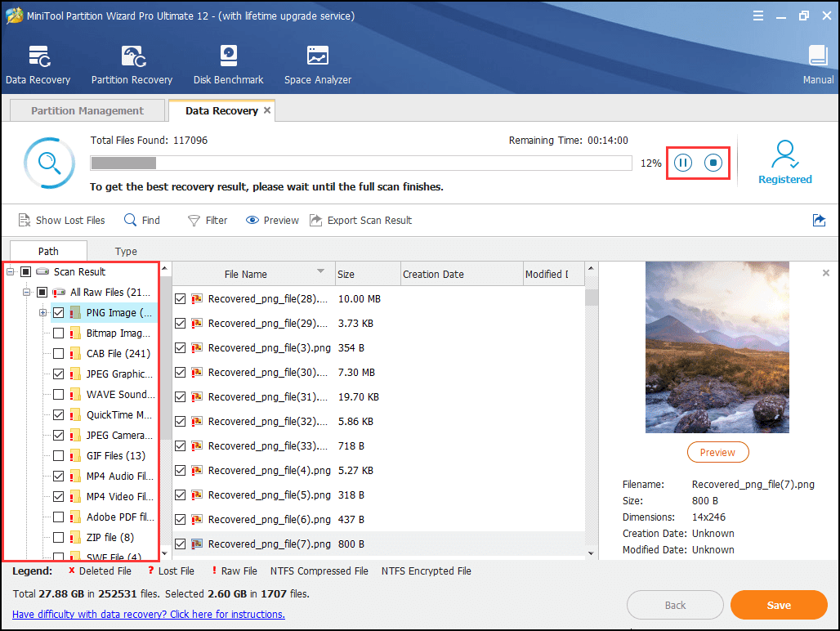Click the Registered user icon

[784, 154]
